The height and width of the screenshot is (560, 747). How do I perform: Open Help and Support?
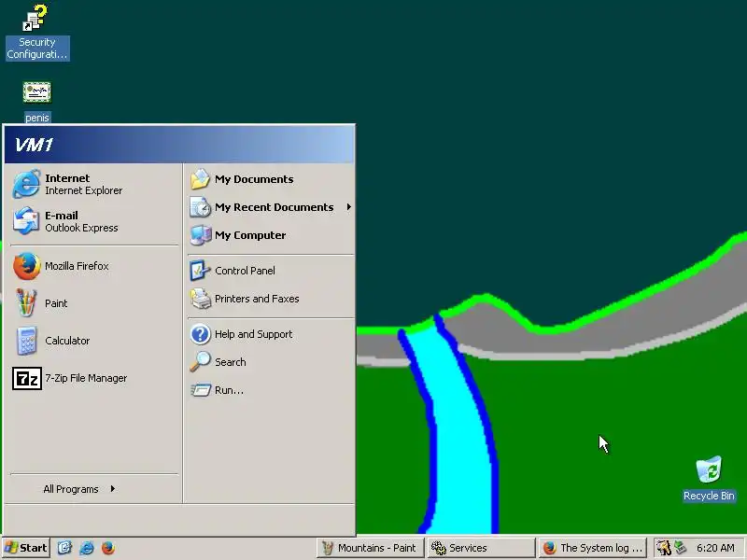point(271,334)
